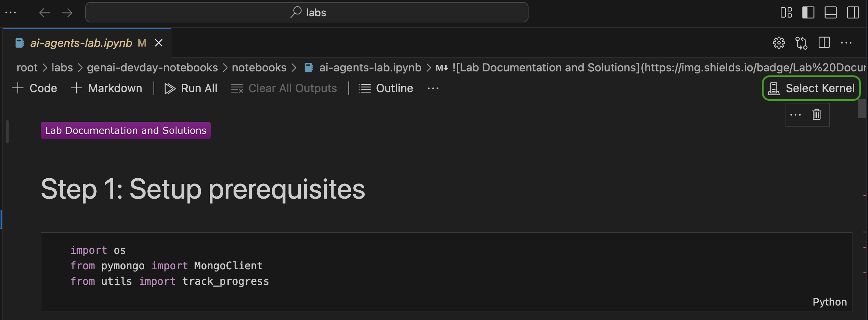Customize layout icon in title bar
The height and width of the screenshot is (320, 868).
click(x=786, y=13)
